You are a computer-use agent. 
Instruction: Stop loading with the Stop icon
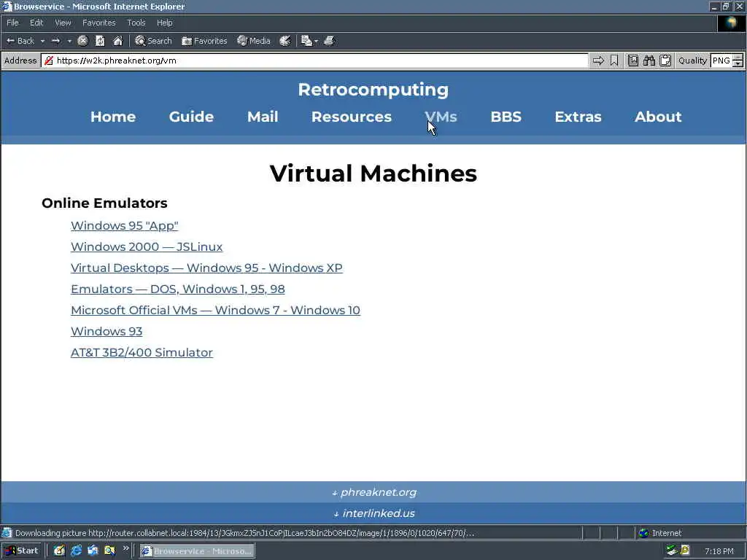83,41
